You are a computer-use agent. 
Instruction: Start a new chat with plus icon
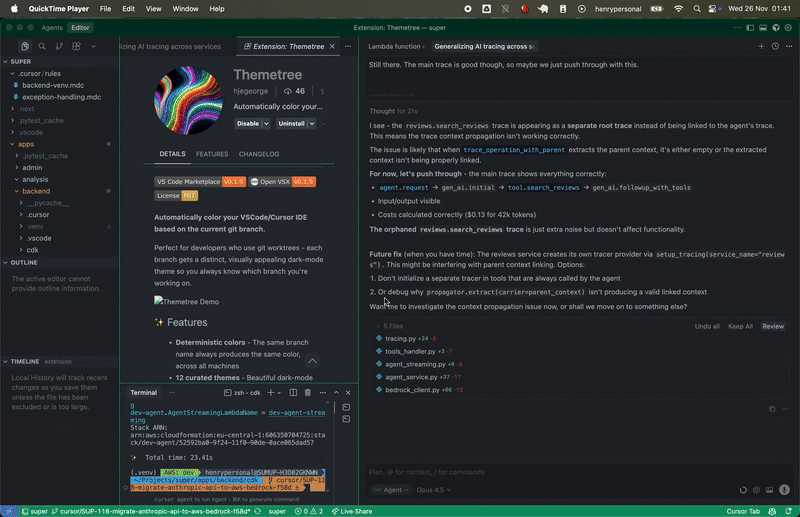click(761, 46)
